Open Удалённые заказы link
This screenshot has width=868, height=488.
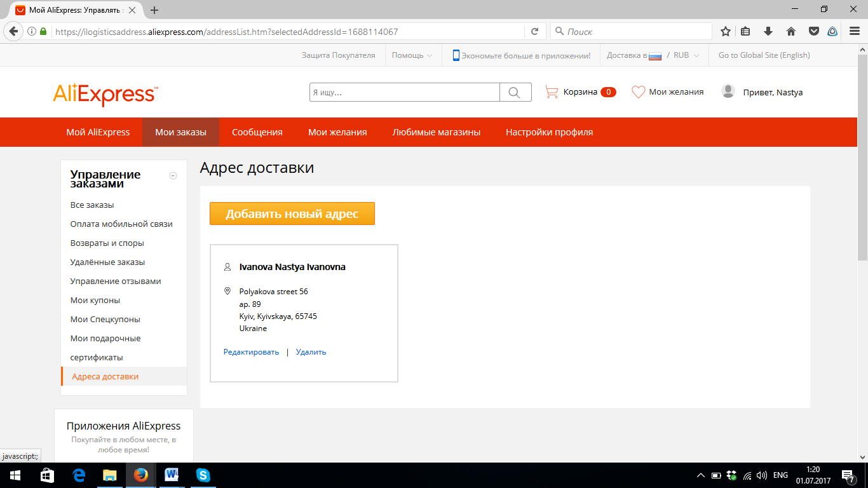[107, 262]
